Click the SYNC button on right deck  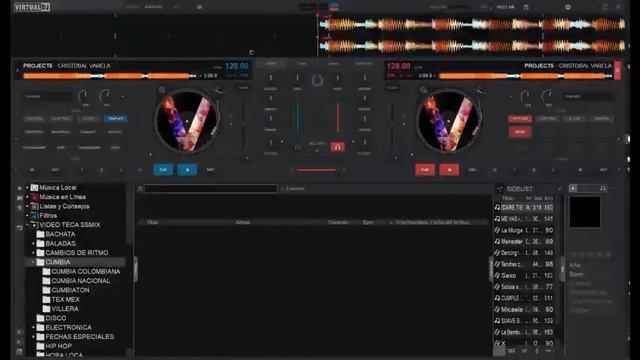tap(473, 169)
